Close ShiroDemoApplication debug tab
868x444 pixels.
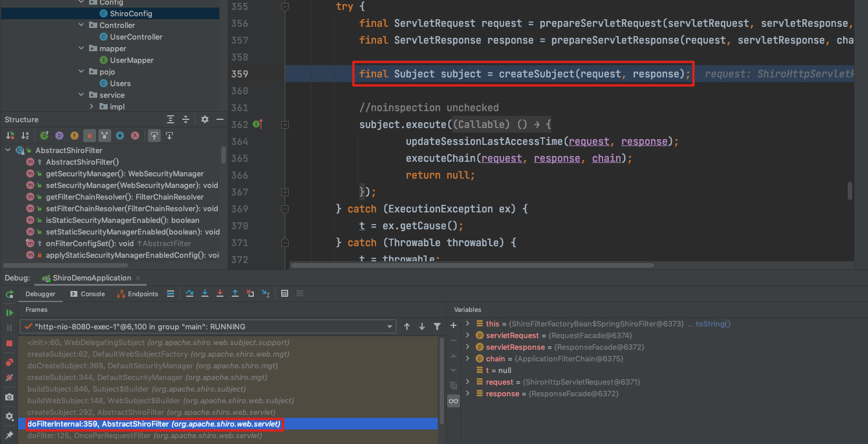(x=137, y=278)
